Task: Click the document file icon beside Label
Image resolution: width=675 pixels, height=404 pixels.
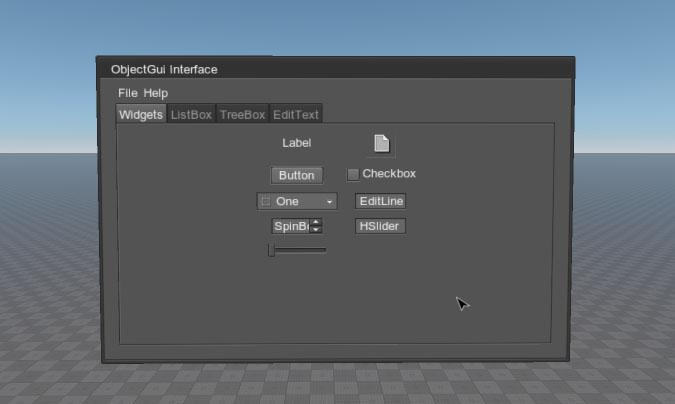Action: [381, 144]
